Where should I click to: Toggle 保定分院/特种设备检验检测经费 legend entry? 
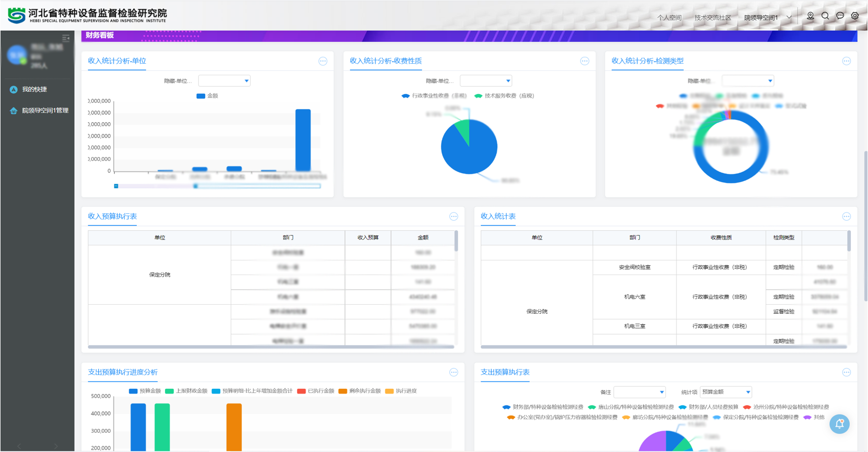tap(756, 418)
